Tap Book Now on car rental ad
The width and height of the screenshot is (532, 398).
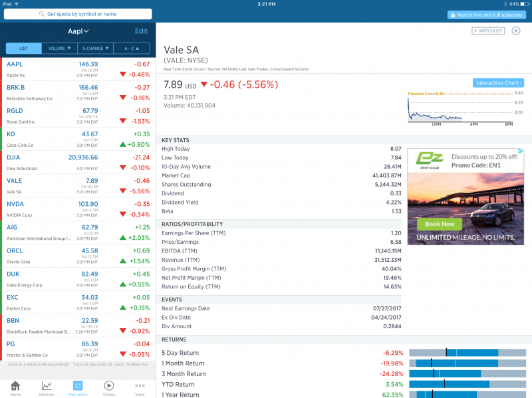(440, 224)
